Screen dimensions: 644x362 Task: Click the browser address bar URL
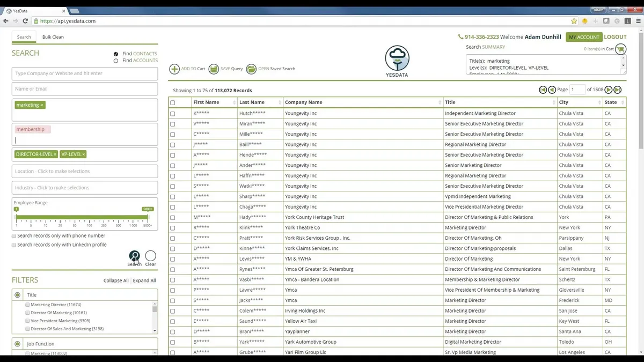(68, 21)
